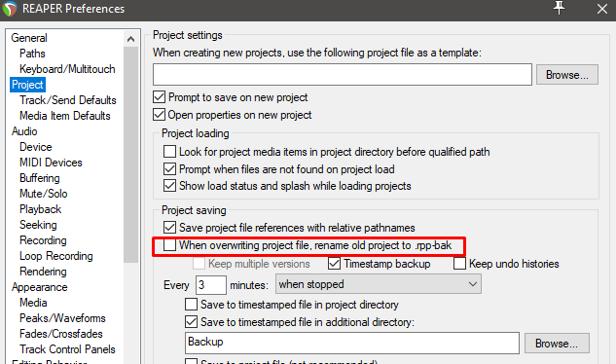Click the category list scrollbar thumb
Viewport: 616px width, 364px height.
(130, 155)
